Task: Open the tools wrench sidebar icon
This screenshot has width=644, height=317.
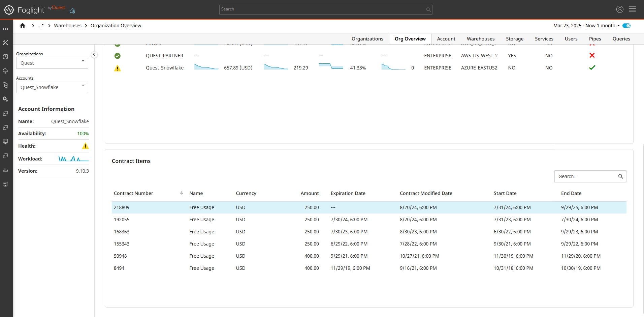Action: coord(5,42)
